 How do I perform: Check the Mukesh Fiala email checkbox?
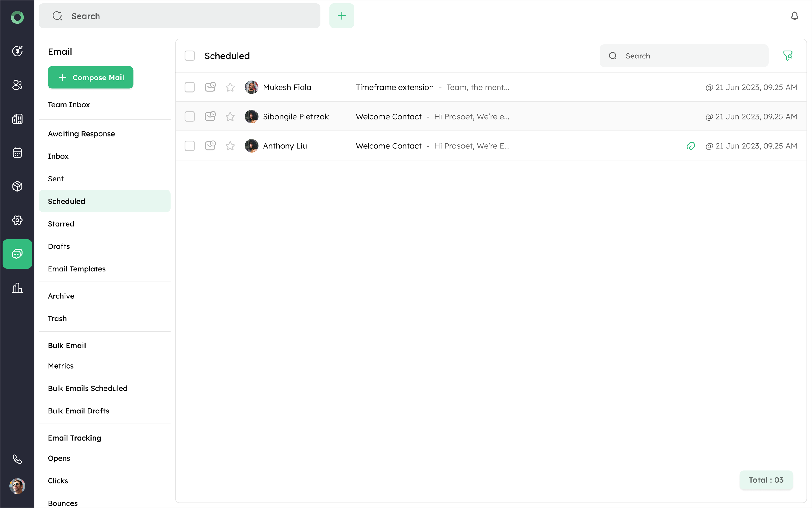click(190, 87)
